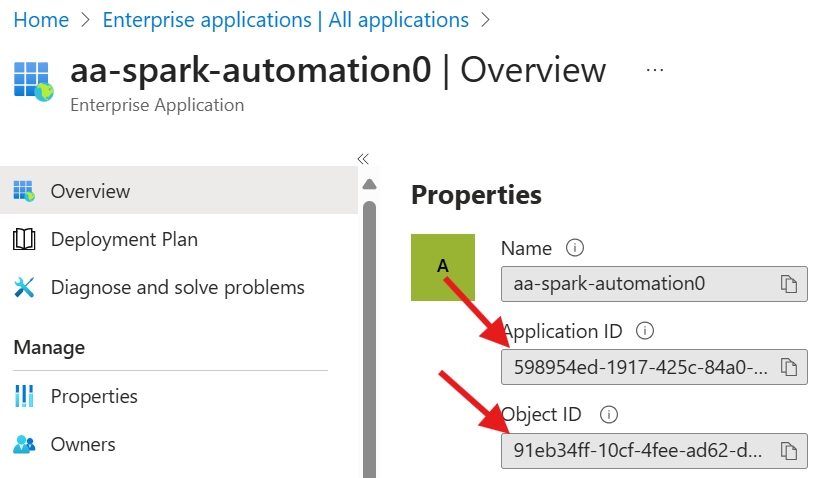Navigate to Enterprise applications breadcrumb
The width and height of the screenshot is (828, 478).
click(285, 20)
